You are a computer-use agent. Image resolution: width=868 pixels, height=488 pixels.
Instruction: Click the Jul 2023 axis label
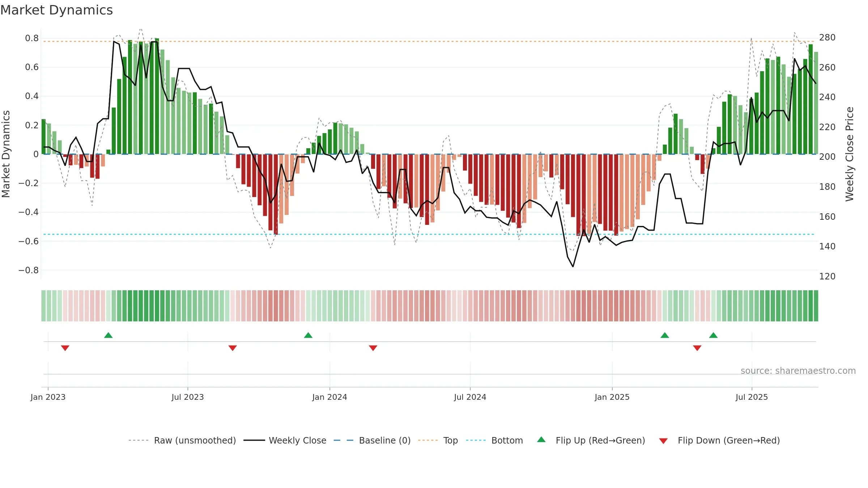188,397
